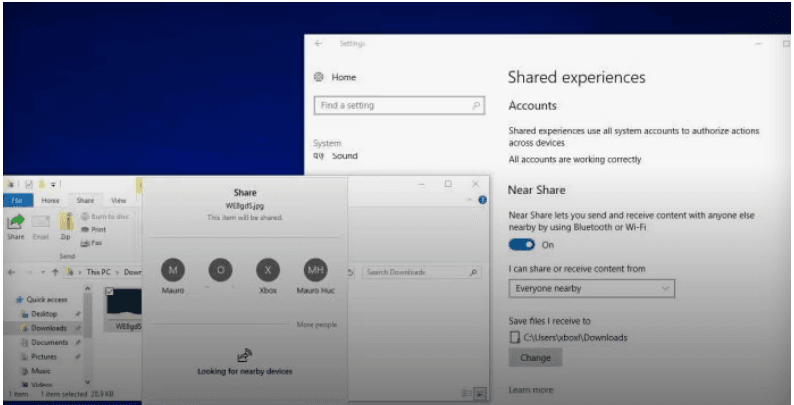Click the Learn more link in Settings

[531, 390]
